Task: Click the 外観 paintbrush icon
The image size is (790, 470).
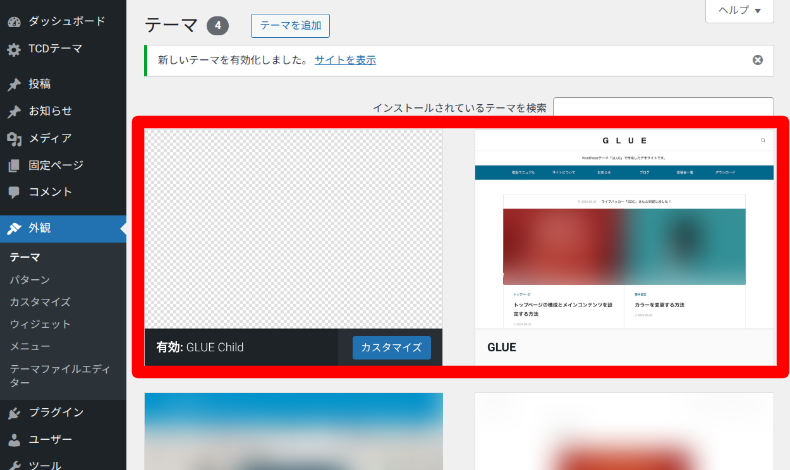Action: (x=14, y=229)
